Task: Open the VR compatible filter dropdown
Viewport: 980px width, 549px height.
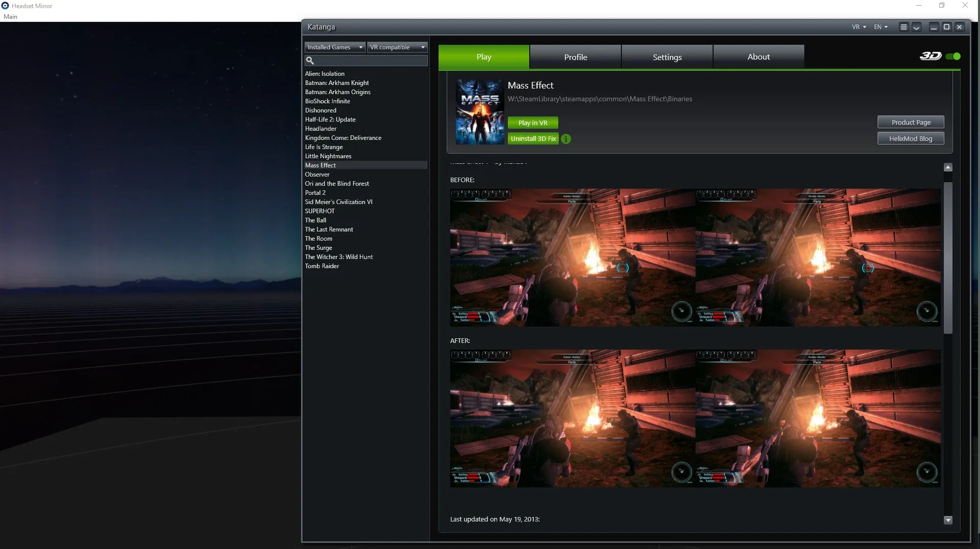Action: (x=397, y=47)
